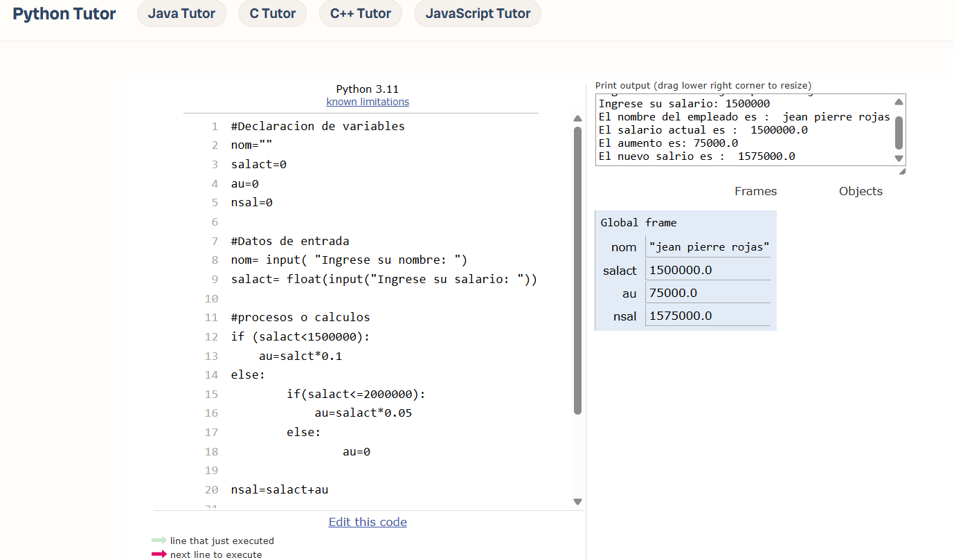This screenshot has height=560, width=954.
Task: Click the nom value in Global frame
Action: (x=708, y=247)
